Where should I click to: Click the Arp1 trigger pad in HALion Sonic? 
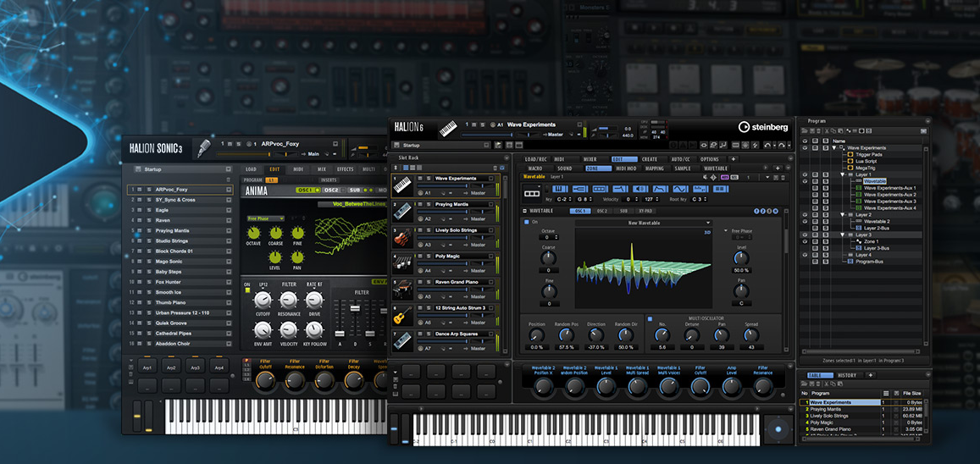click(146, 367)
